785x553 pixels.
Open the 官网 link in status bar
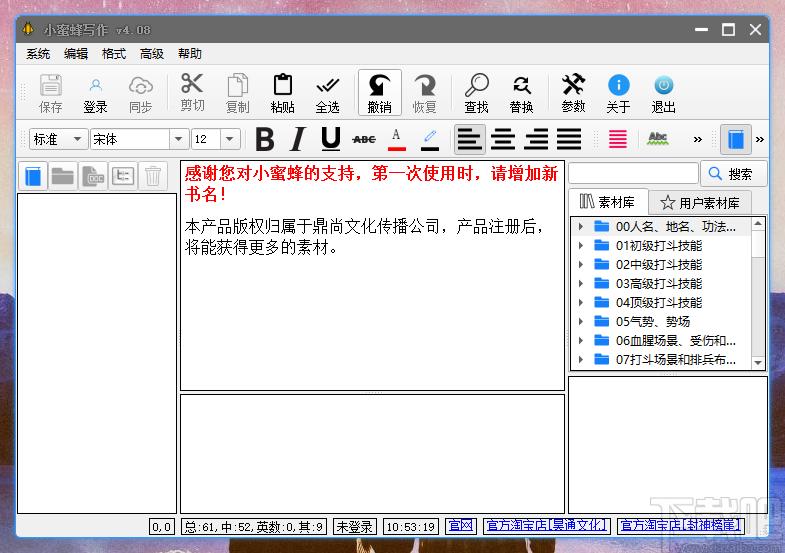point(460,526)
